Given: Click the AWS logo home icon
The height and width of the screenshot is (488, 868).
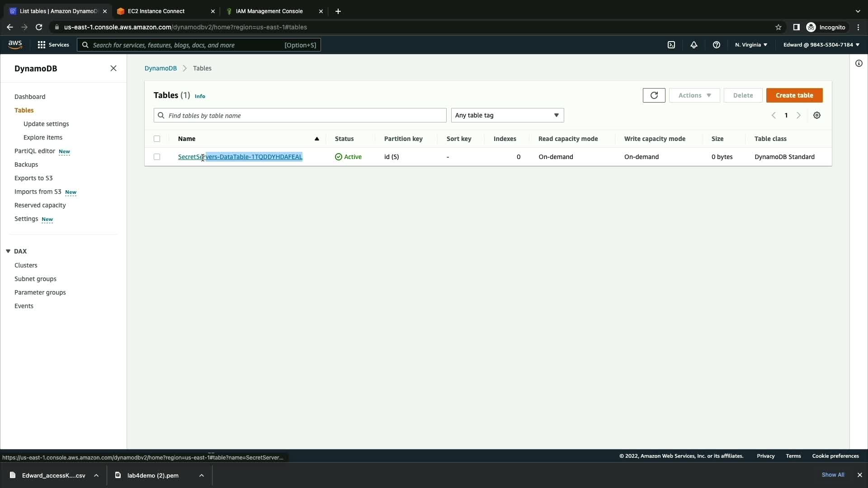Looking at the screenshot, I should [x=15, y=44].
